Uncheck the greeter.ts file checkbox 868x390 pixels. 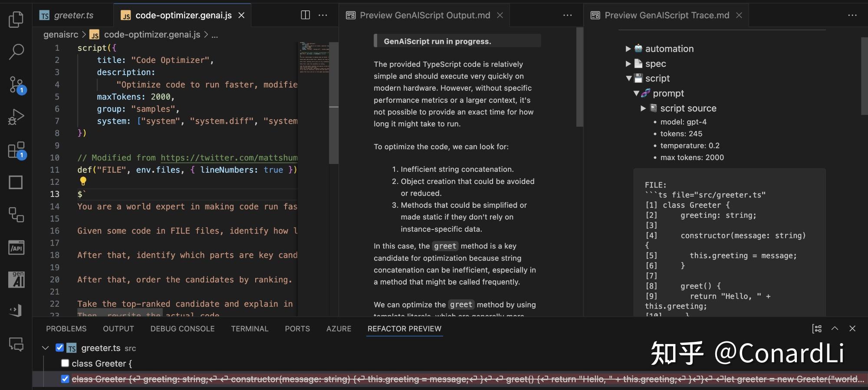point(60,348)
